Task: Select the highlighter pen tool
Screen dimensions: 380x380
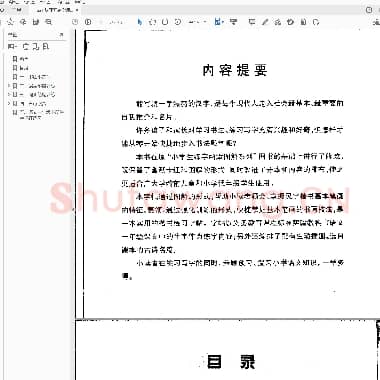Action: click(265, 22)
